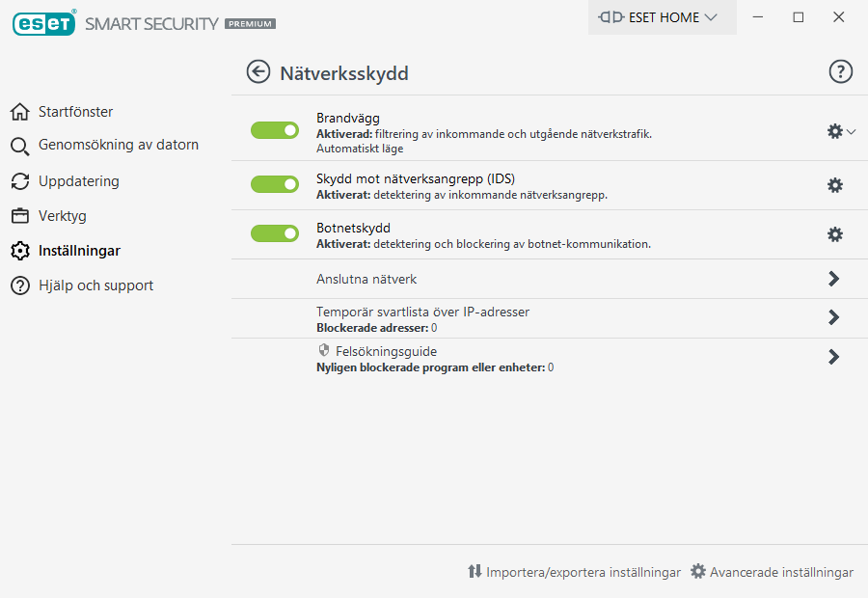This screenshot has width=868, height=598.
Task: Click gear icon for Skydd mot nätverksangrepp
Action: (x=835, y=185)
